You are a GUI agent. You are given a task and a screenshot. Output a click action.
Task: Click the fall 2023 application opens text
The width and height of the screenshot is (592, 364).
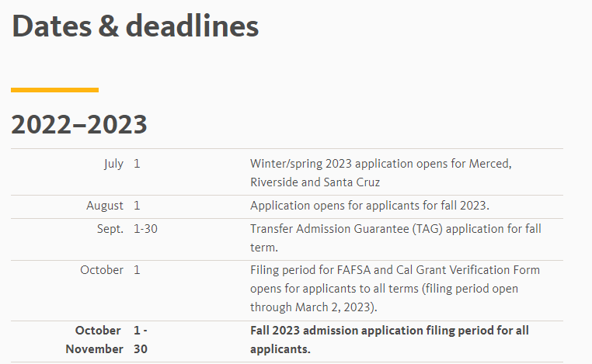point(369,206)
